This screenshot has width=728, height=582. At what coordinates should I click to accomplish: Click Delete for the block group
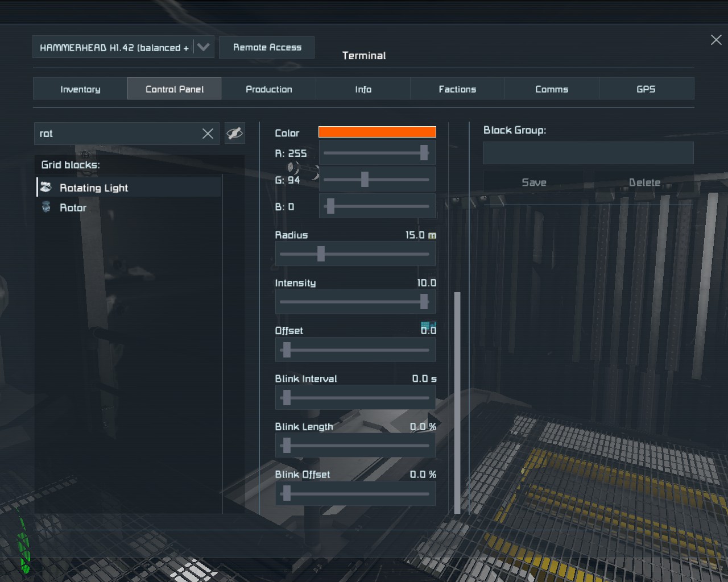[644, 182]
